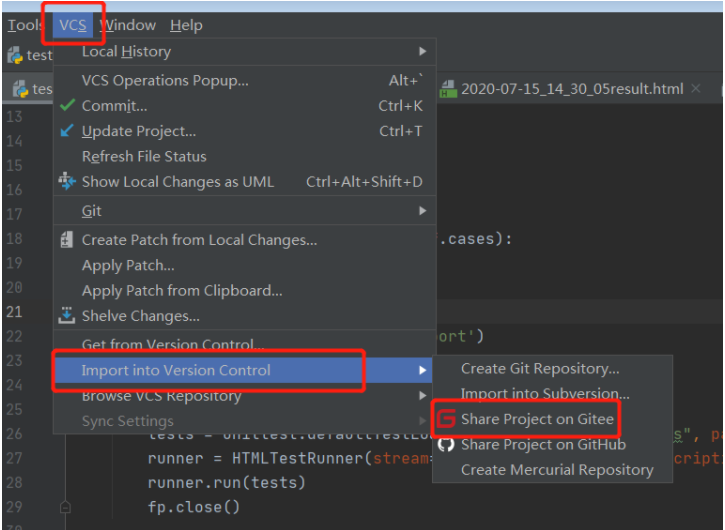
Task: Click the HTML file icon on result tab
Action: (448, 89)
